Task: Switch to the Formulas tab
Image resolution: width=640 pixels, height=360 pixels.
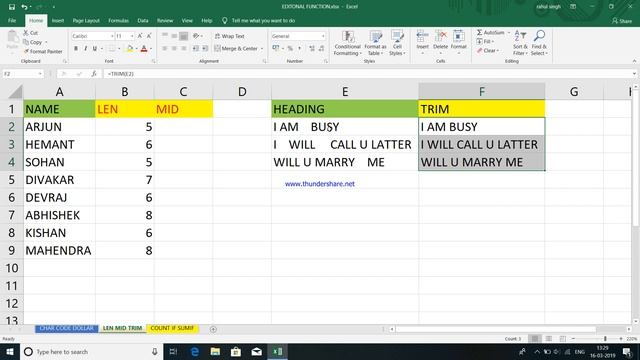Action: click(118, 20)
